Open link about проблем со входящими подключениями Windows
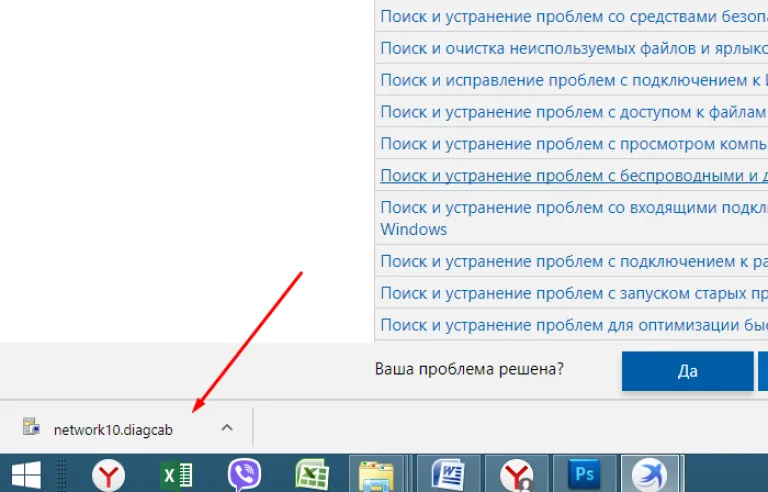 coord(574,218)
